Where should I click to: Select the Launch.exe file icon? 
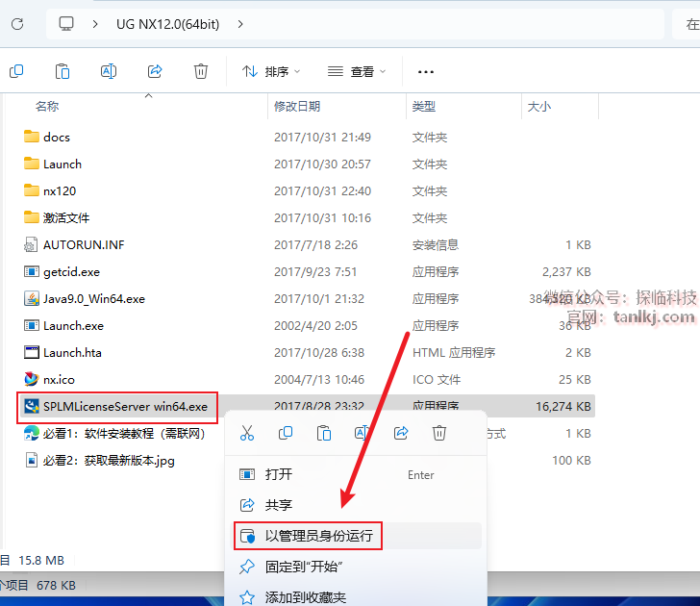(x=31, y=325)
